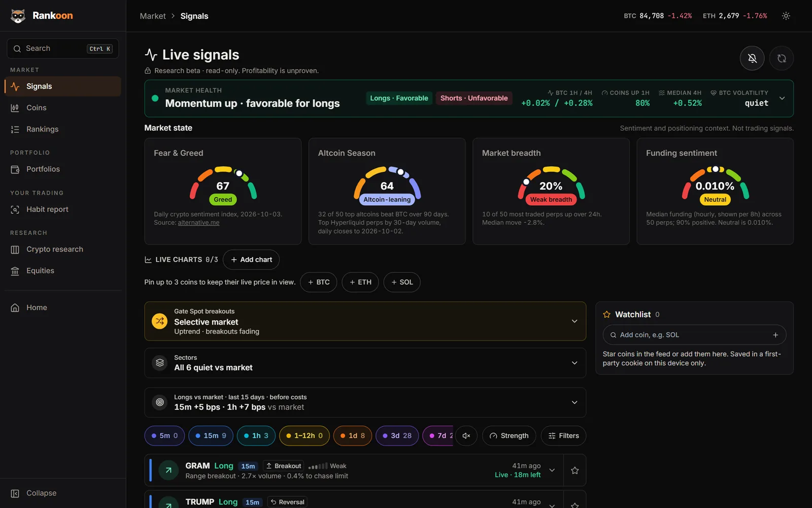This screenshot has height=508, width=812.
Task: Toggle the 1d timeframe filter
Action: click(x=353, y=436)
